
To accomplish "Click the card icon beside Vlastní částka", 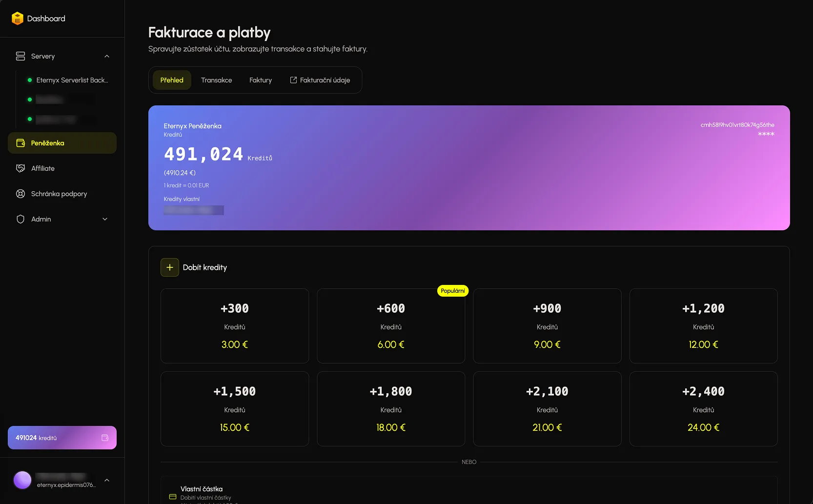I will [x=173, y=497].
